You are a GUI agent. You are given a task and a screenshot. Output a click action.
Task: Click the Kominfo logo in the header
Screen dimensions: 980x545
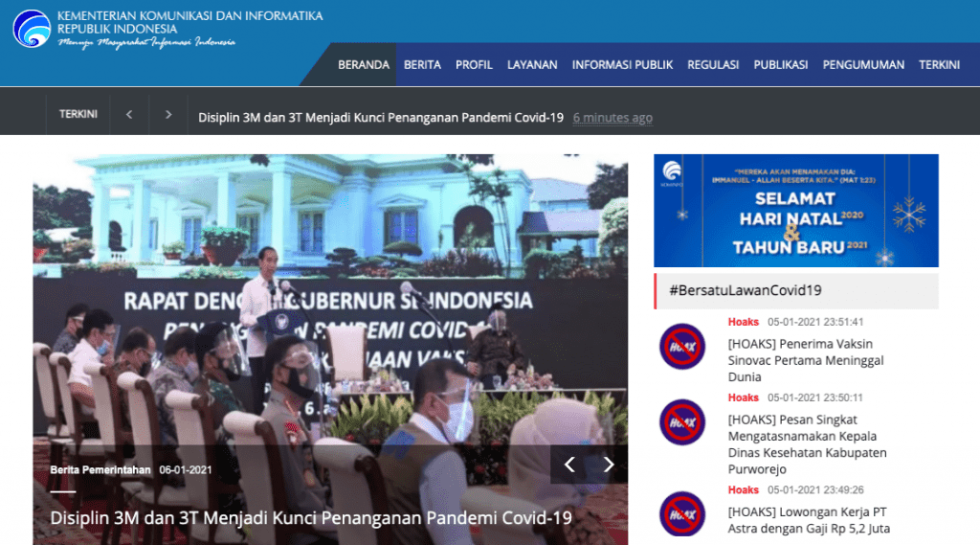[32, 29]
